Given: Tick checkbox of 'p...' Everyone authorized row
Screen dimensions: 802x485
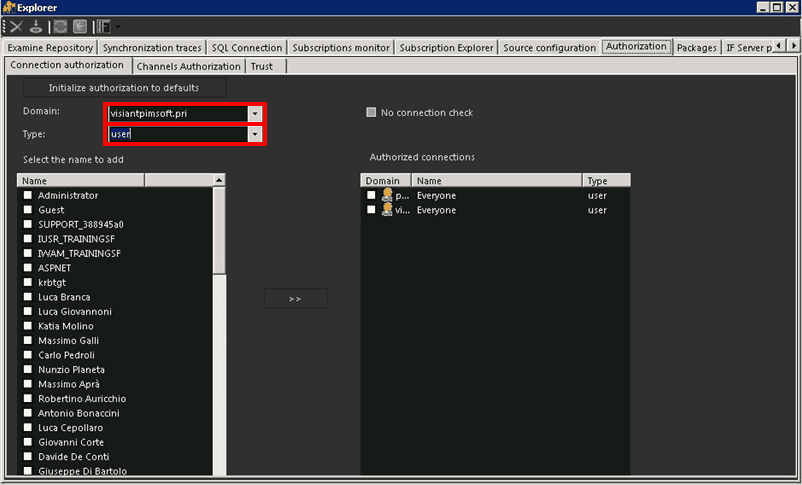Looking at the screenshot, I should tap(371, 195).
